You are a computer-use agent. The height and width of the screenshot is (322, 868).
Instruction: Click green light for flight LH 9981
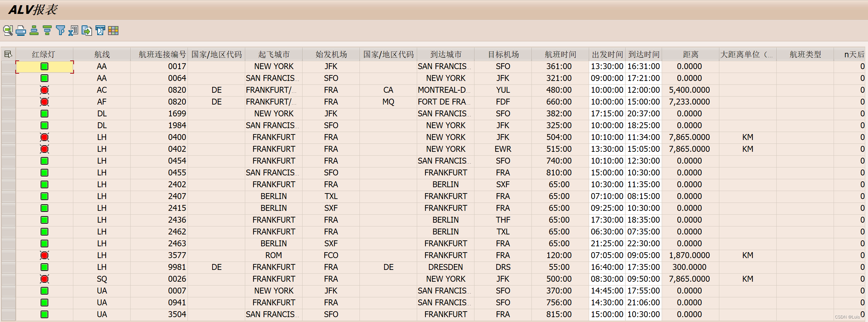pos(44,267)
